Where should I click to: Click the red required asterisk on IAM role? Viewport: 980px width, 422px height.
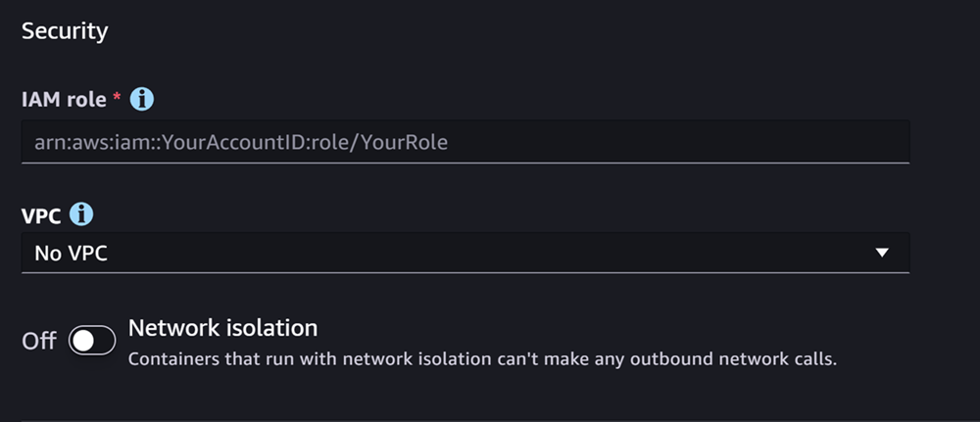click(x=118, y=97)
